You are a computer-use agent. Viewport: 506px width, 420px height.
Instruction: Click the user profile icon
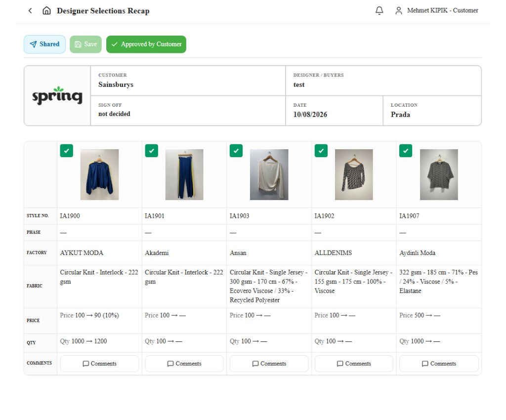tap(399, 11)
